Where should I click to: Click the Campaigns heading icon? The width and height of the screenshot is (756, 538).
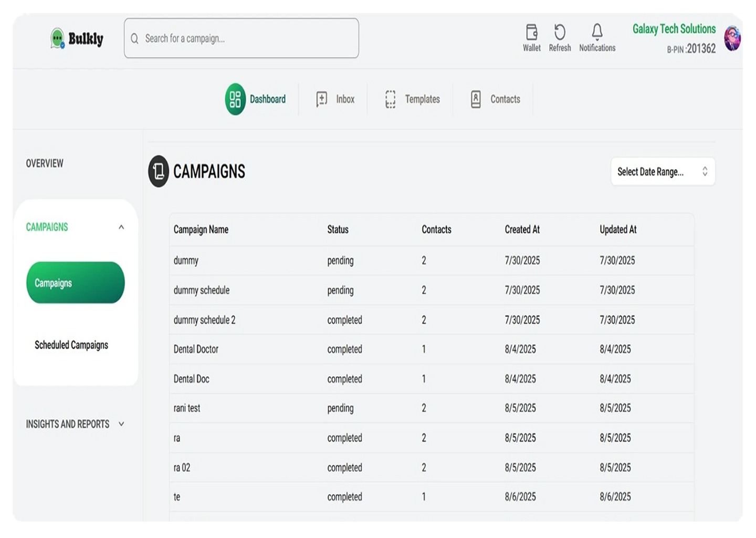(159, 171)
